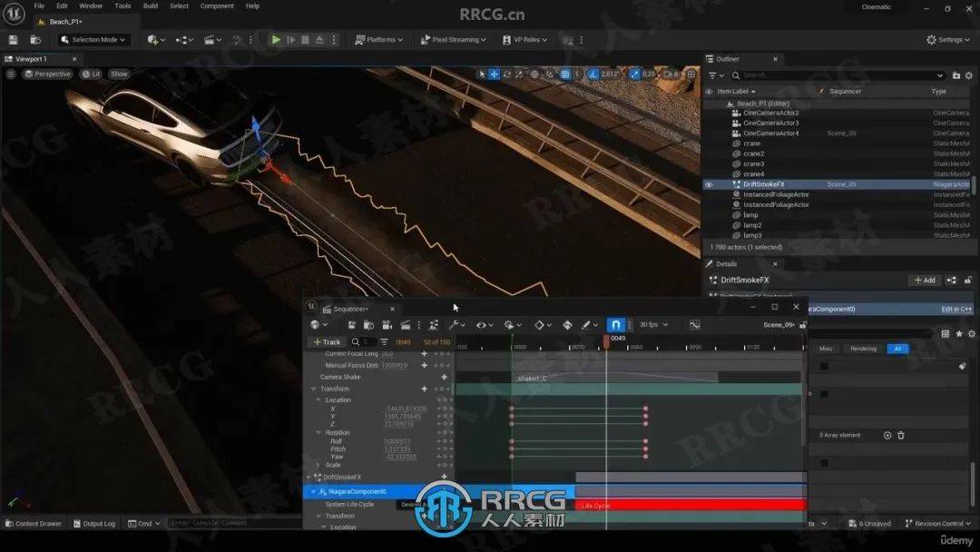
Task: Toggle viewport grid snapping
Action: coord(565,74)
